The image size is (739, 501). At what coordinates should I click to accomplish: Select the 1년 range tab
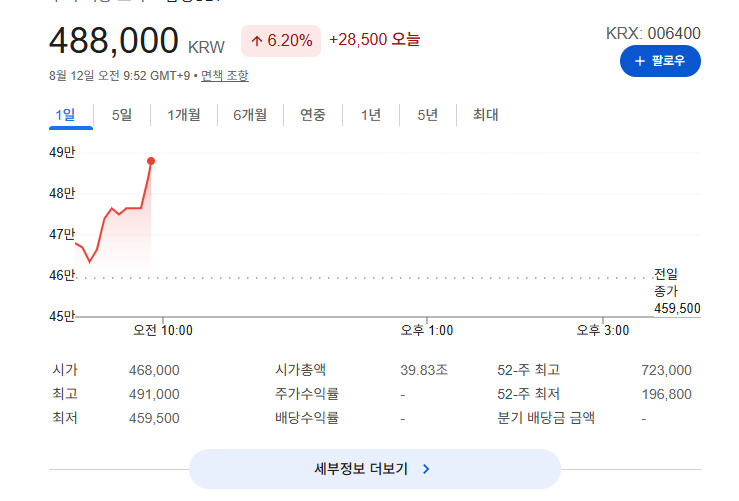click(371, 115)
